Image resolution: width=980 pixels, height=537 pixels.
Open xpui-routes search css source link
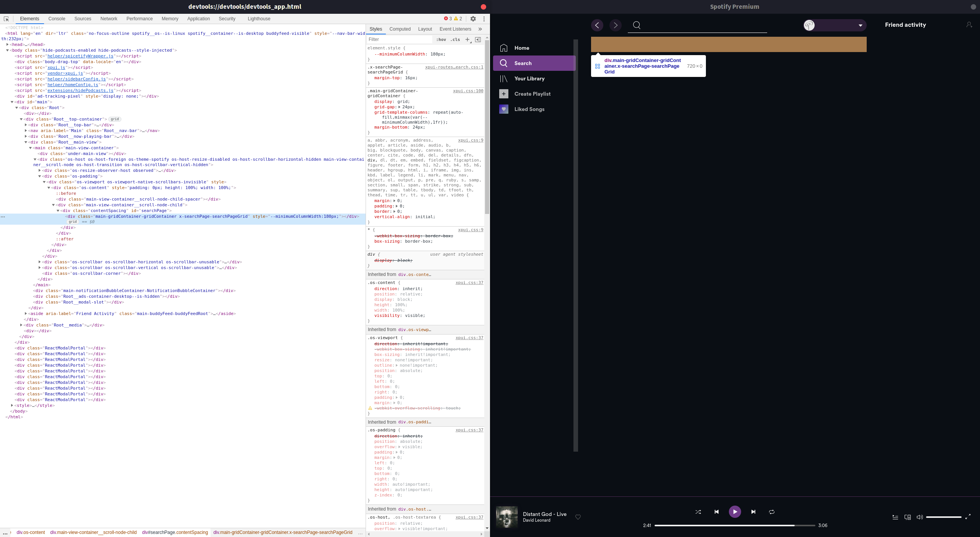[454, 67]
